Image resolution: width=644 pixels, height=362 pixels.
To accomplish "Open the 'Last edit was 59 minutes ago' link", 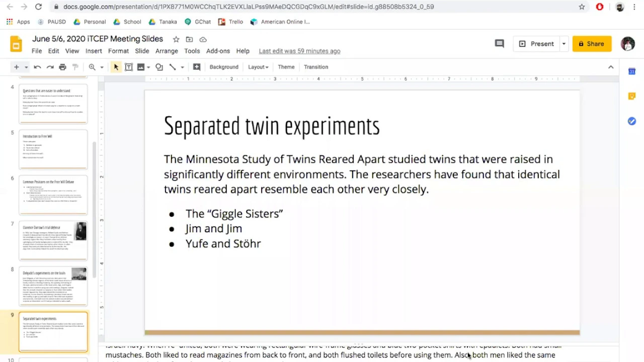I will point(299,51).
